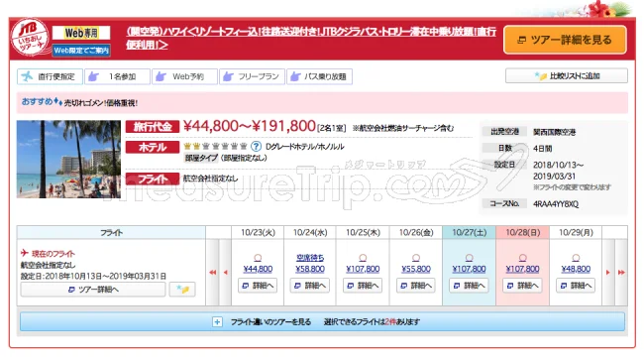Select the ¥107,800 price for 10/27
Viewport: 644px width, 359px height.
[469, 269]
